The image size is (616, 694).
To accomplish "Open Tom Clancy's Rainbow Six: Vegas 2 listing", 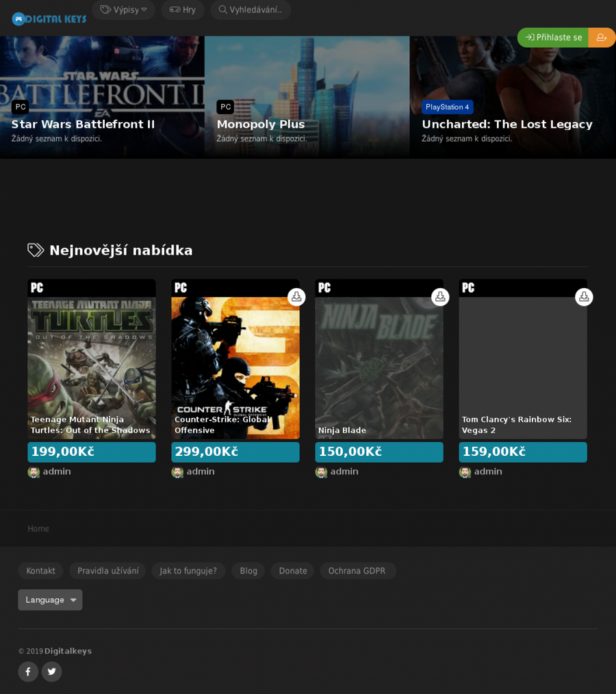I will [x=523, y=368].
